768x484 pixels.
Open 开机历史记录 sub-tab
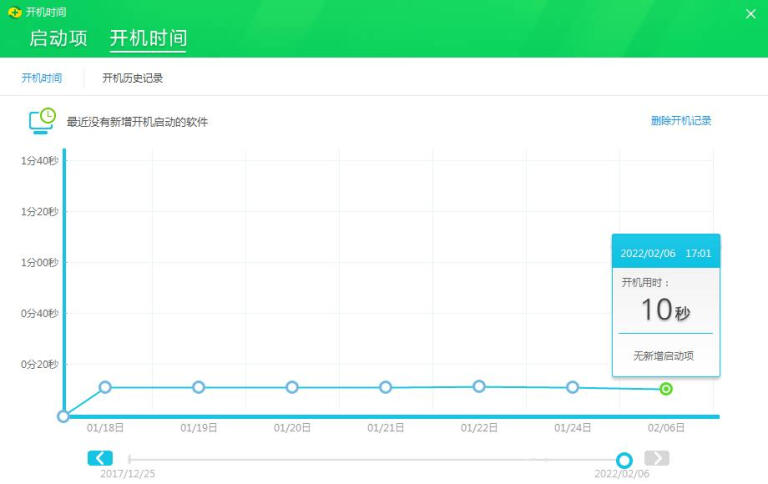point(132,77)
